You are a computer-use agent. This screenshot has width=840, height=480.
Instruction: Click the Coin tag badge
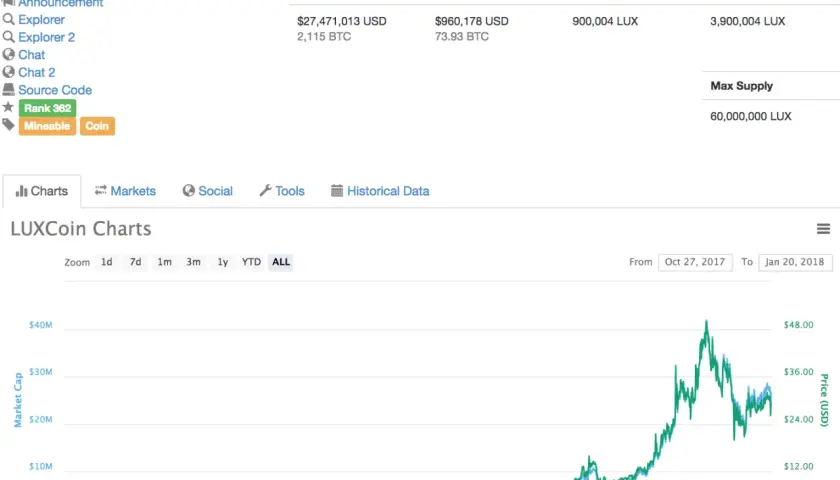[x=97, y=126]
